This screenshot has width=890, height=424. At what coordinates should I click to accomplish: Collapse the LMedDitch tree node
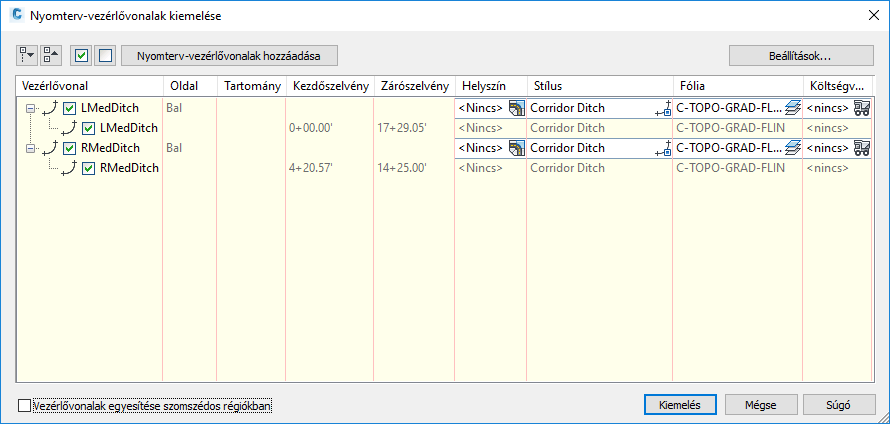pos(31,108)
